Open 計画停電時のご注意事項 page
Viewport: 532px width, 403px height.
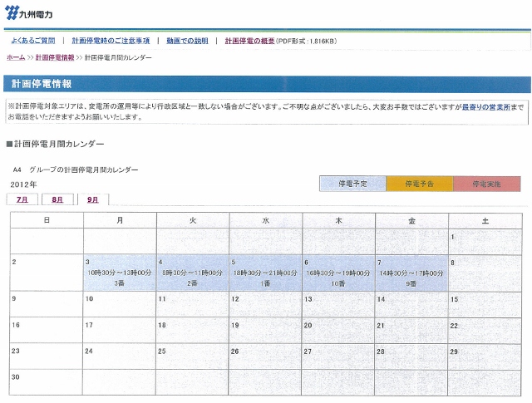point(111,41)
